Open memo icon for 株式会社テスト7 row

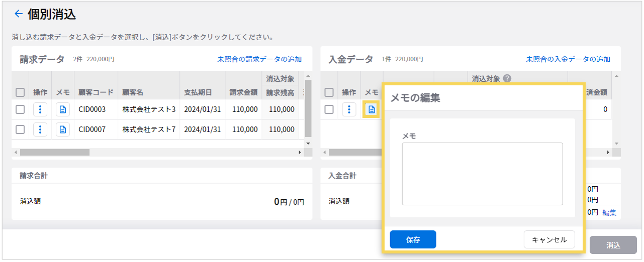point(63,129)
